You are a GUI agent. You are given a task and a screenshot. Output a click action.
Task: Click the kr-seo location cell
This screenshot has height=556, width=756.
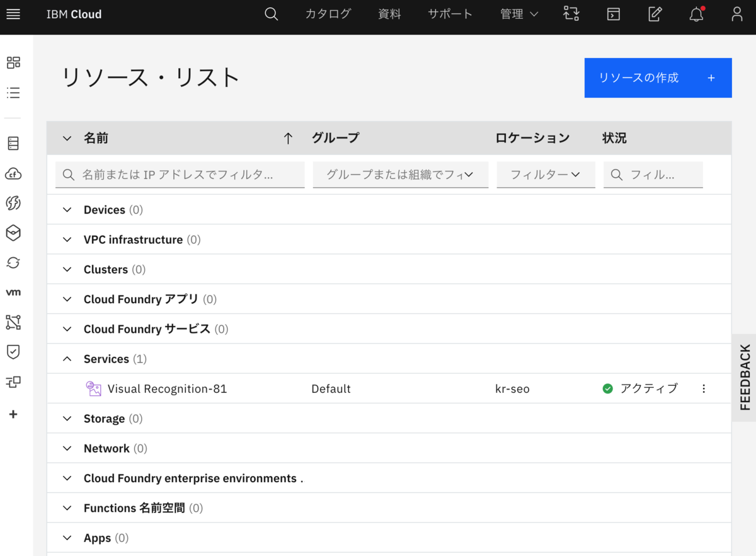pyautogui.click(x=512, y=389)
